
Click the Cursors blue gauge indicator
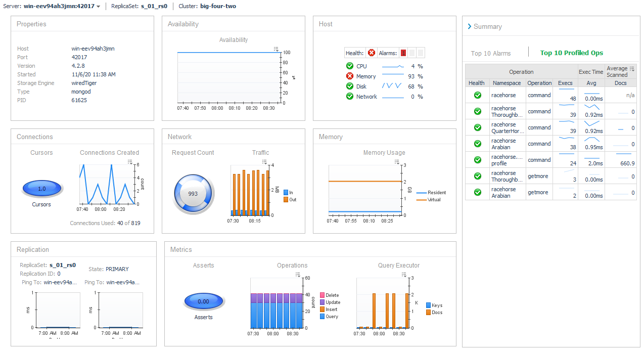[41, 189]
